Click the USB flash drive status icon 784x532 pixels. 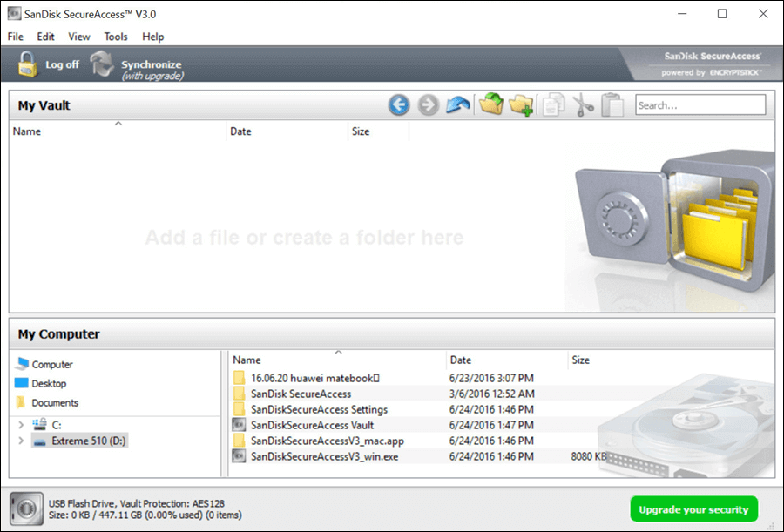(26, 508)
